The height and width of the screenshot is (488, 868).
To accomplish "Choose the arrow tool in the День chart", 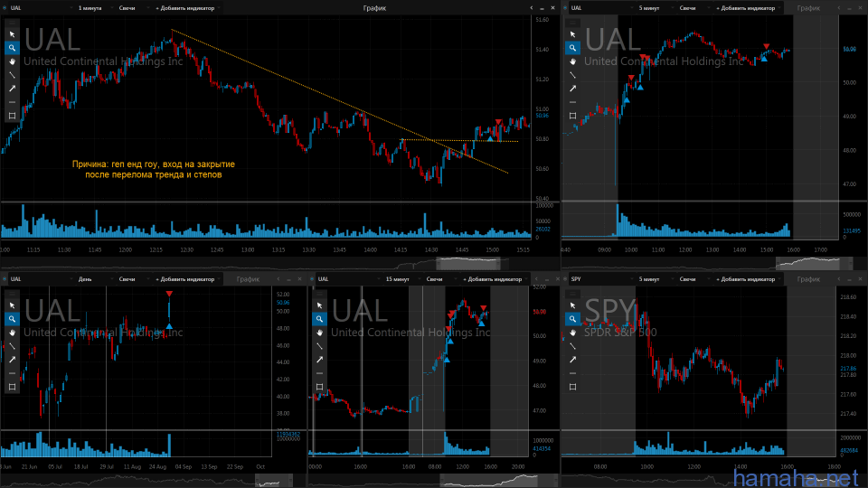I will tap(12, 360).
